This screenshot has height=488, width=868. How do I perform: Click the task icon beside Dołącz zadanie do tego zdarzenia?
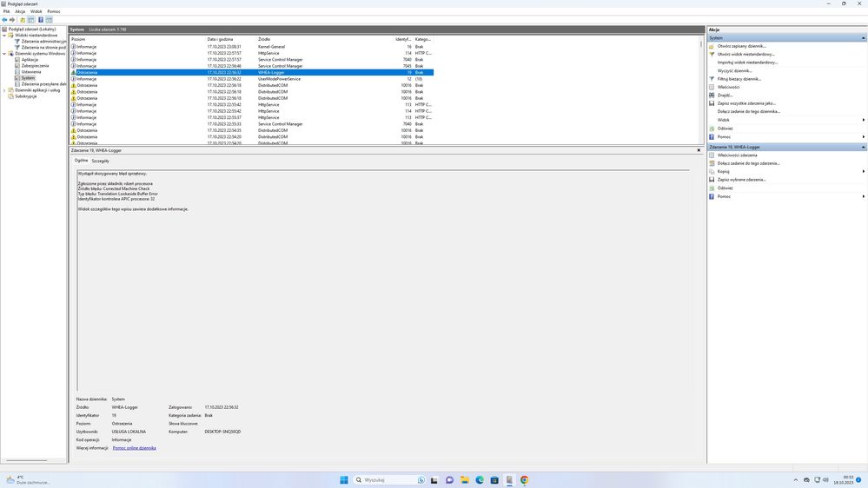pos(712,163)
